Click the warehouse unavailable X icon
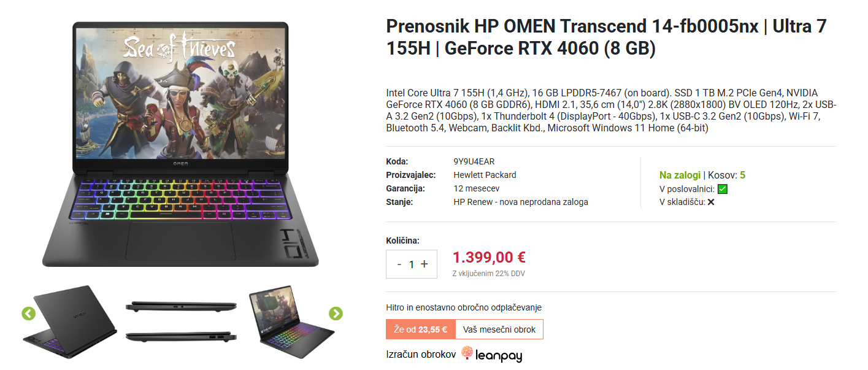 711,202
